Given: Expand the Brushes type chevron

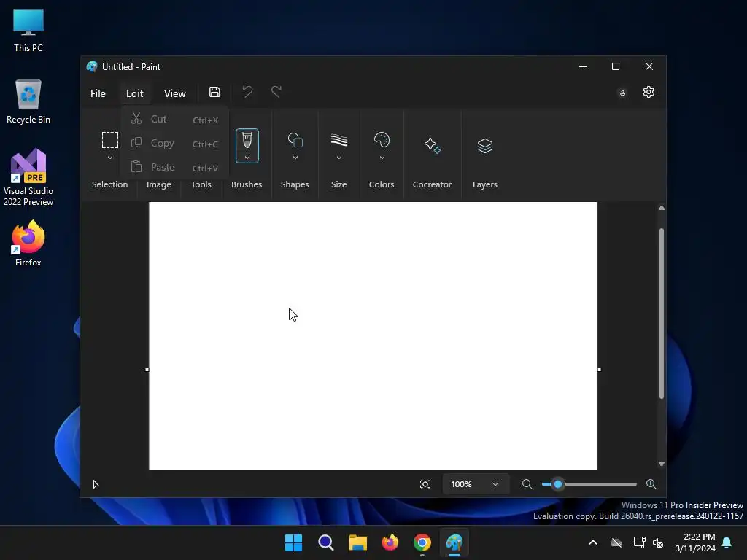Looking at the screenshot, I should point(247,157).
